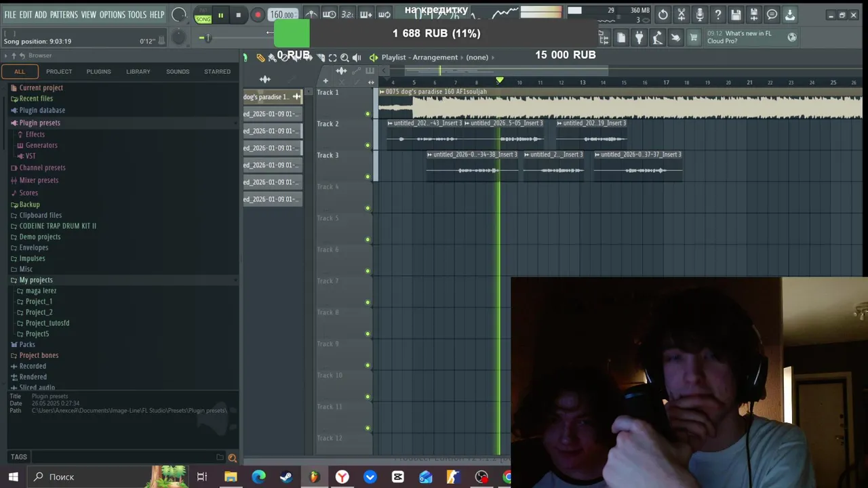Select the zoom magnifier tool in Playlist
The height and width of the screenshot is (488, 868).
pos(344,58)
